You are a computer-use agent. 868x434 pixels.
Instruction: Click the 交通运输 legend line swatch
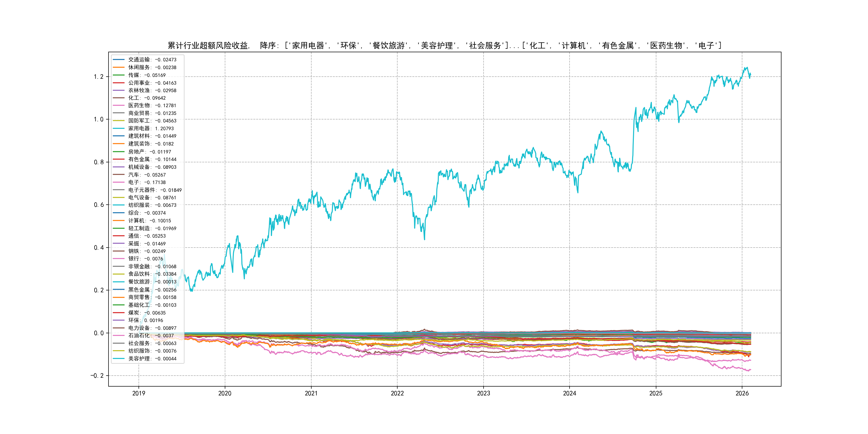pos(119,60)
